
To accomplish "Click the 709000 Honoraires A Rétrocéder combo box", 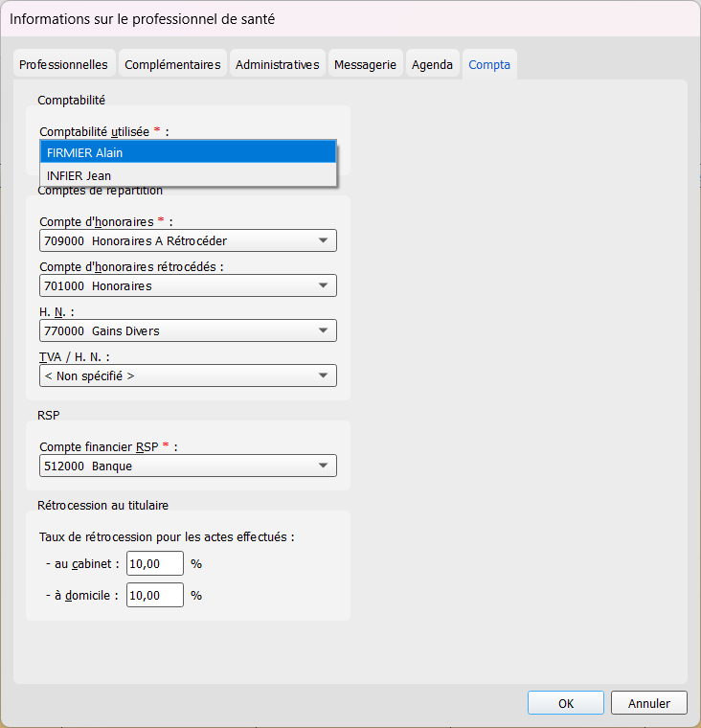I will coord(188,240).
